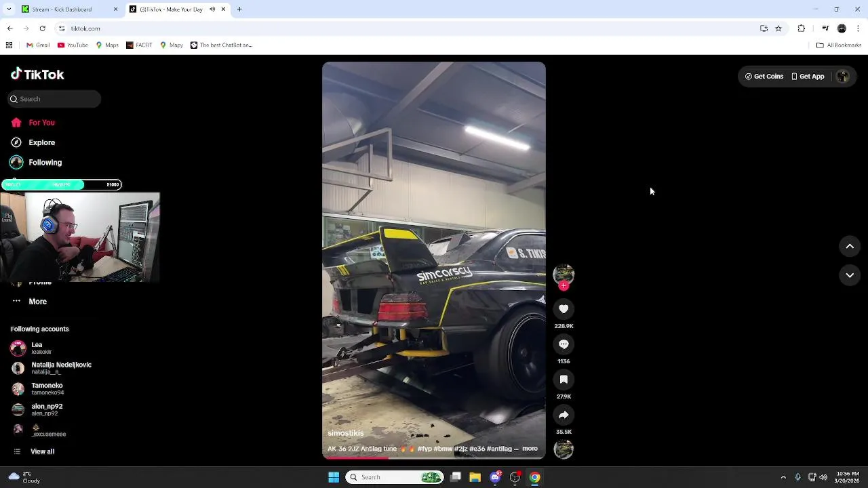This screenshot has height=488, width=868.
Task: Open a new browser tab
Action: point(239,9)
